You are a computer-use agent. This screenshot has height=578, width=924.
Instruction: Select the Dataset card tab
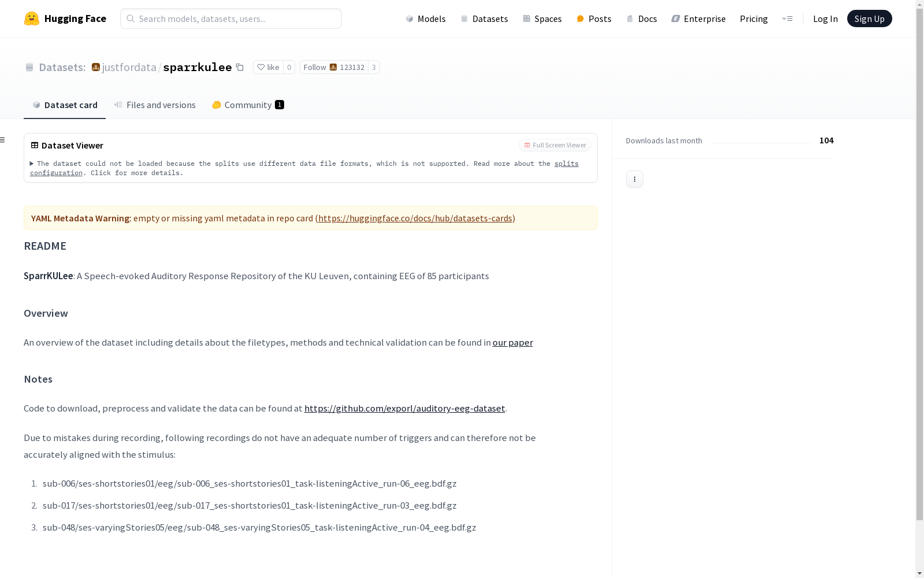(x=65, y=105)
